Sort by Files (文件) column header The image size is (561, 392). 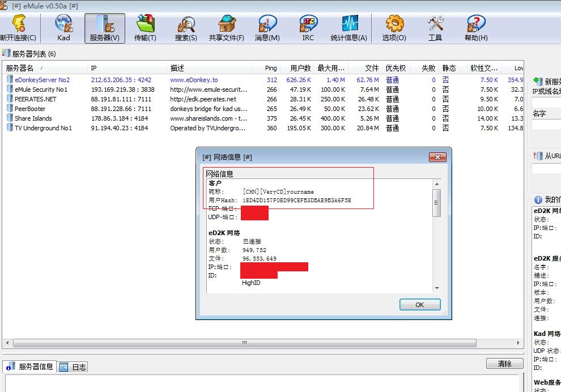click(365, 68)
